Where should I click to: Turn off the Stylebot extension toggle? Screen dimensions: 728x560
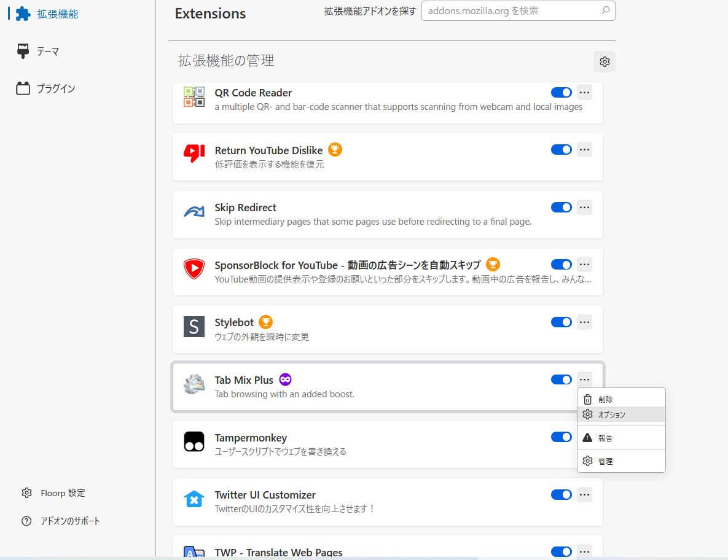click(x=561, y=322)
